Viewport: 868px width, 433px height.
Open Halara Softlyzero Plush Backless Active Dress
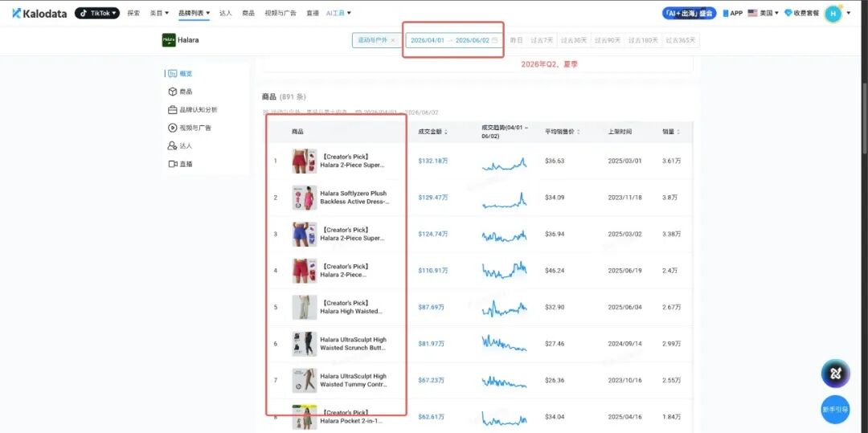click(354, 198)
